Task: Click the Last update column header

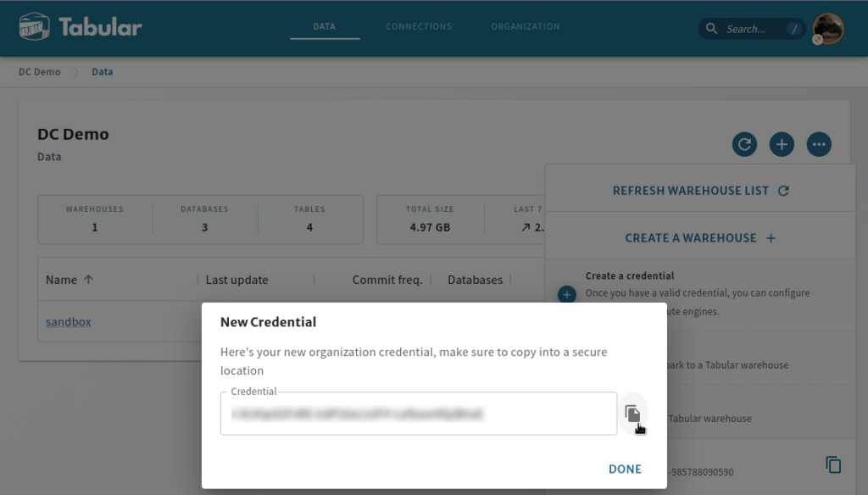Action: pos(237,281)
